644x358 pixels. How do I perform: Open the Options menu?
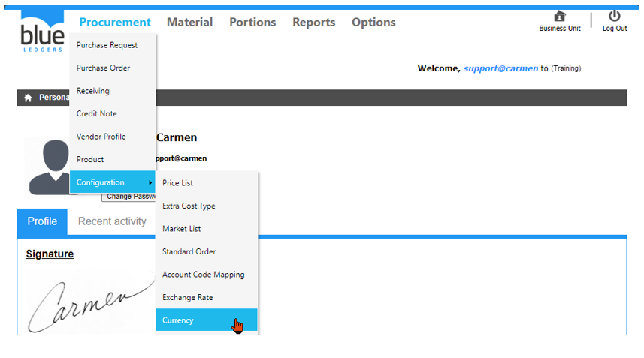[x=373, y=23]
